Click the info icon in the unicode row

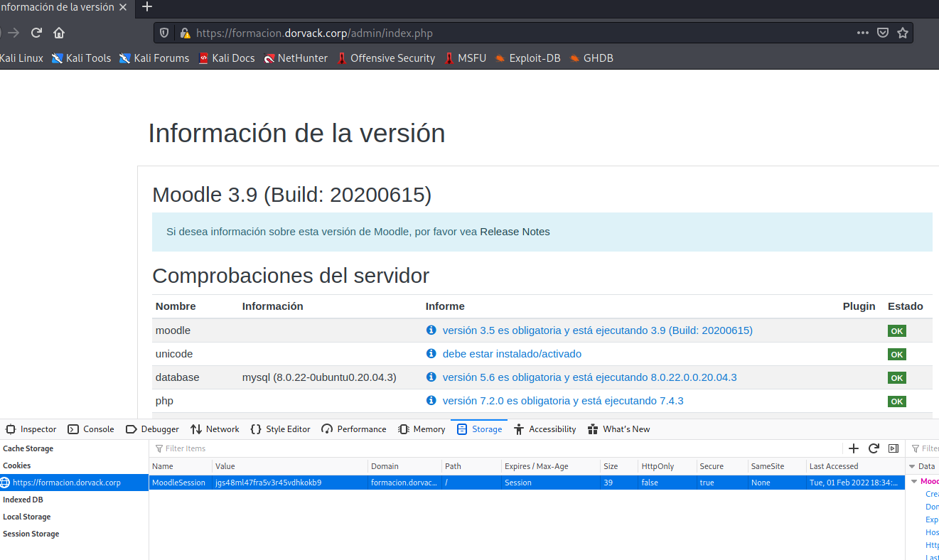tap(431, 354)
